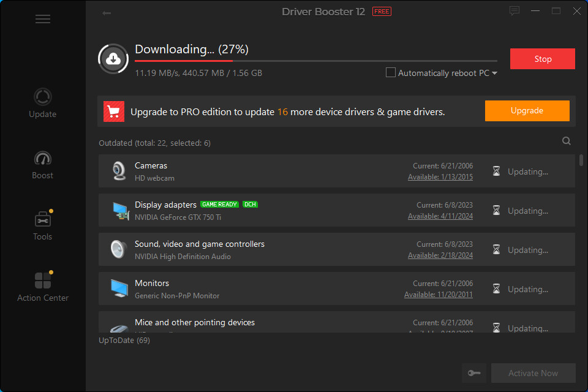The image size is (588, 392).
Task: Click hourglass icon in Sound controllers row
Action: click(x=496, y=249)
